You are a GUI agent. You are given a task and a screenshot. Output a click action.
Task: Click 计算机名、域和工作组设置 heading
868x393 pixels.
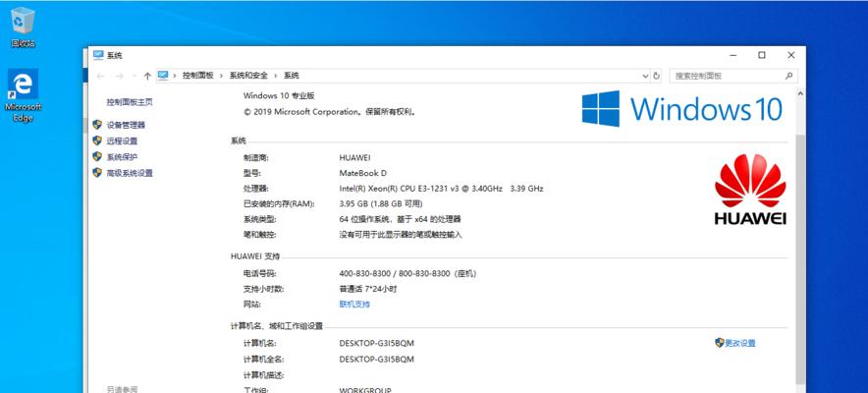coord(277,326)
